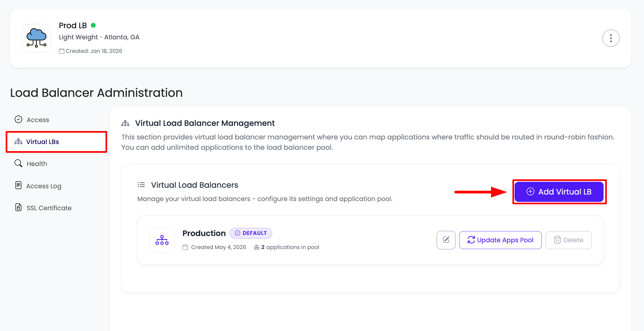Click the trash icon in Delete button

[557, 240]
